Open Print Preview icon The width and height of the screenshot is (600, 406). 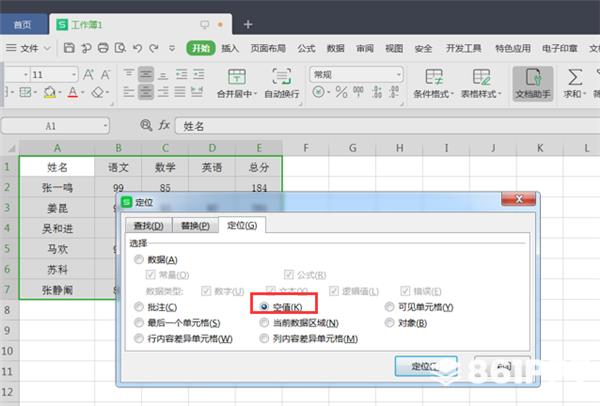tap(120, 48)
